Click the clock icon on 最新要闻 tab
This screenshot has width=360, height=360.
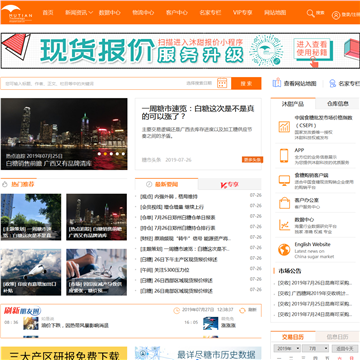[149, 184]
